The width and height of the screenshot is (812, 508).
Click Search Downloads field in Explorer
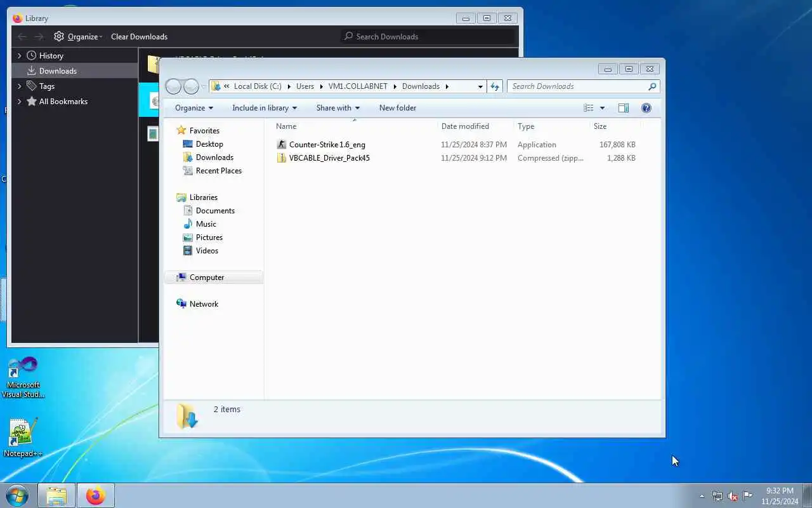(x=583, y=86)
